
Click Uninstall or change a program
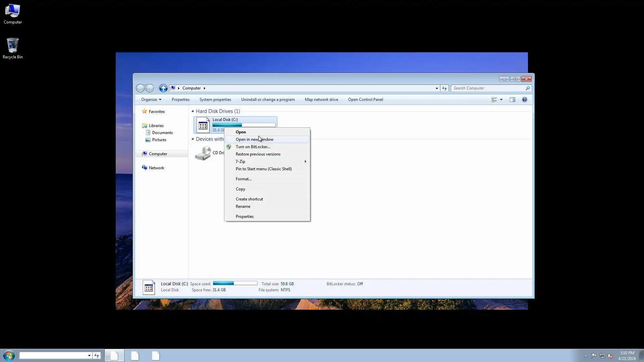coord(268,100)
